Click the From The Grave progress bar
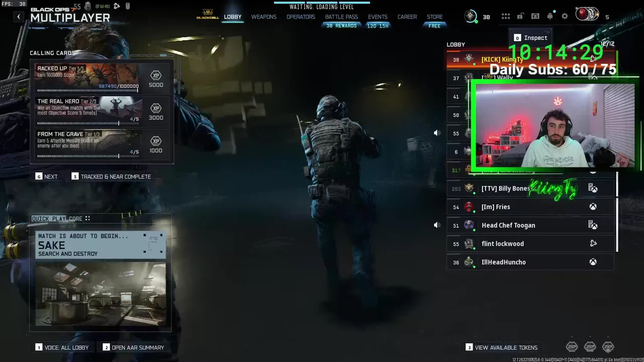The width and height of the screenshot is (644, 362). pos(88,156)
